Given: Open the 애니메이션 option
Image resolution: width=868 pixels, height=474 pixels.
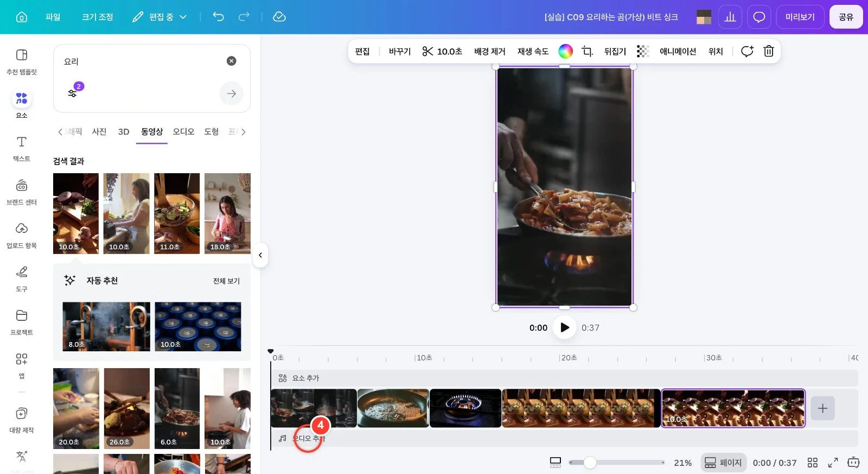Looking at the screenshot, I should 678,51.
